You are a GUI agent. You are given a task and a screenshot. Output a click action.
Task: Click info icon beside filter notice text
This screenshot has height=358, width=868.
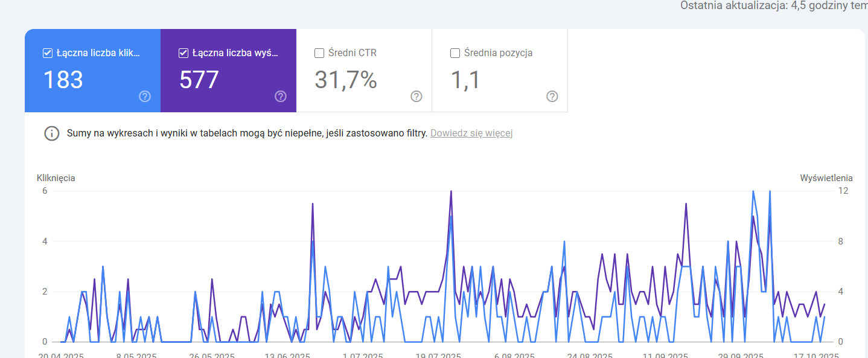point(52,133)
